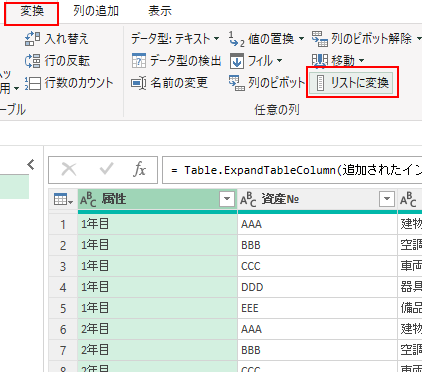Expand the 移動 dropdown arrow
Screen dimensions: 422x372
tap(361, 61)
